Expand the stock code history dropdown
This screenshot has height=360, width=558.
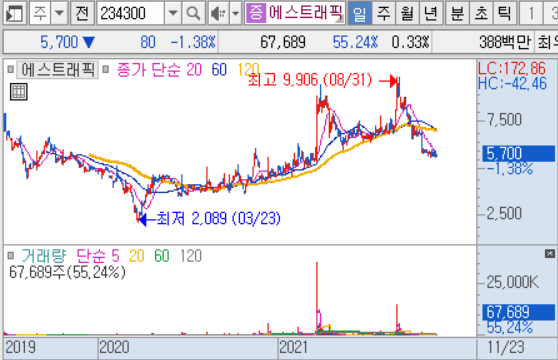point(173,14)
